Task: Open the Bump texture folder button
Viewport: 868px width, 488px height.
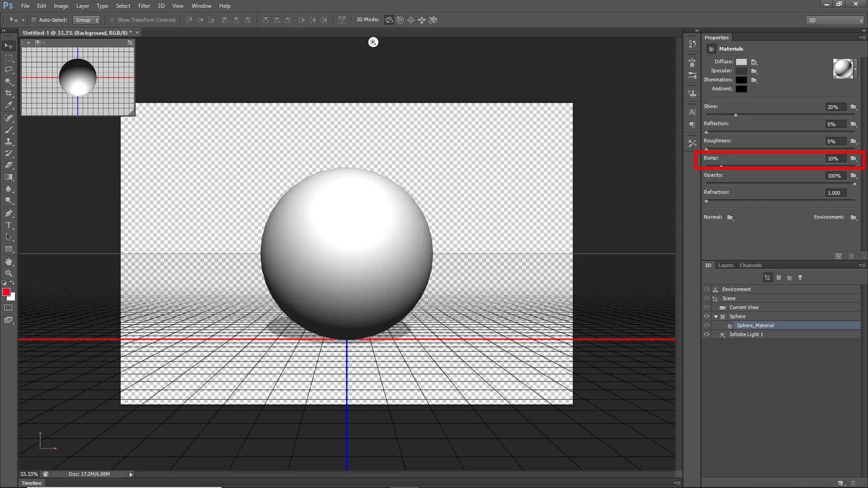Action: (x=854, y=159)
